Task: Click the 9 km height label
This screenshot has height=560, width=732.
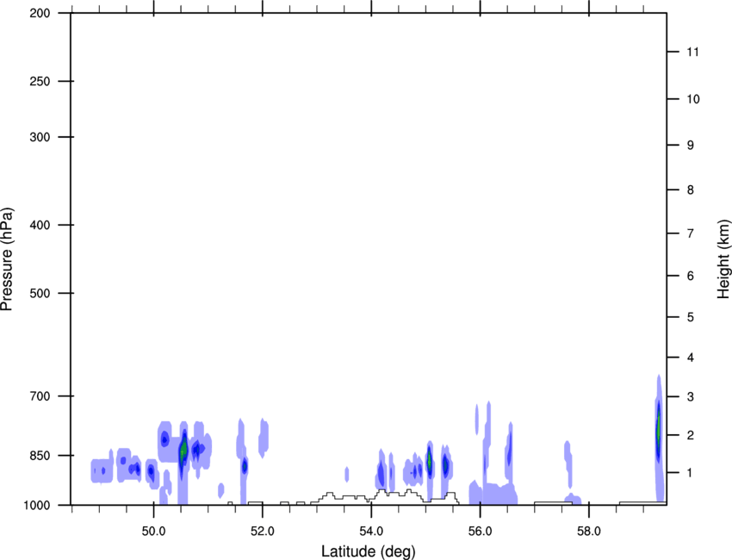Action: (x=691, y=146)
